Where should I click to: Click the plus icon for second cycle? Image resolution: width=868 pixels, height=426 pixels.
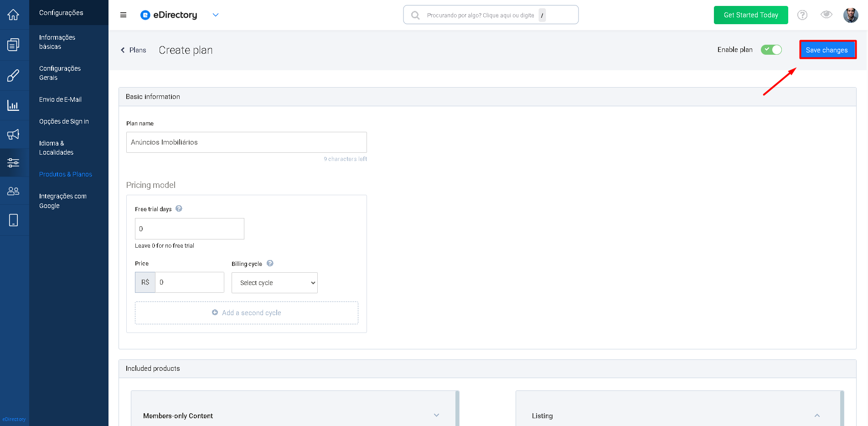point(215,312)
